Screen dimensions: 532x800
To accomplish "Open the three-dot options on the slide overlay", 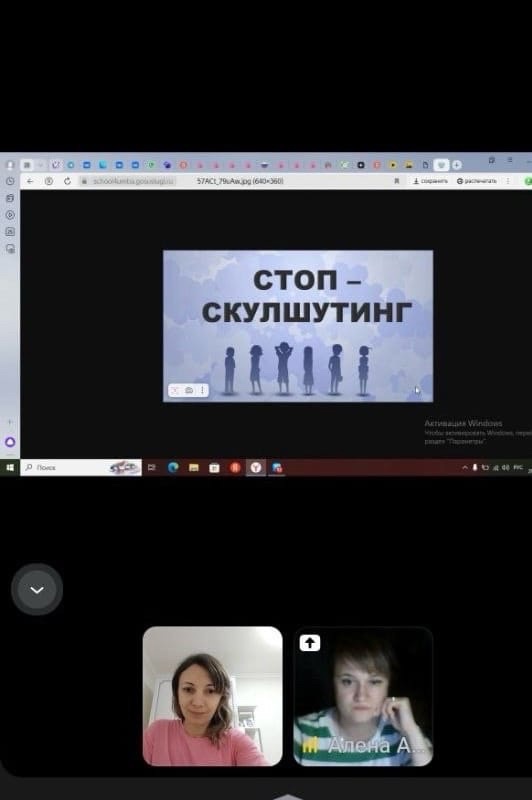I will (202, 390).
